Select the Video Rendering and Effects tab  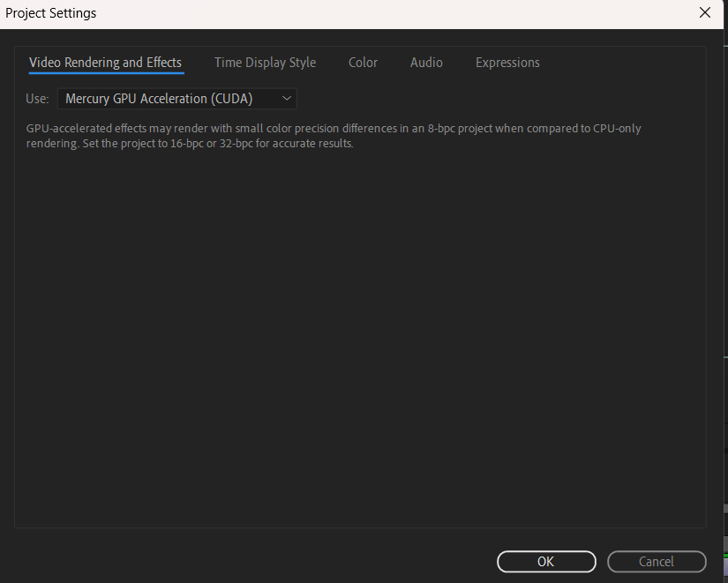[105, 62]
